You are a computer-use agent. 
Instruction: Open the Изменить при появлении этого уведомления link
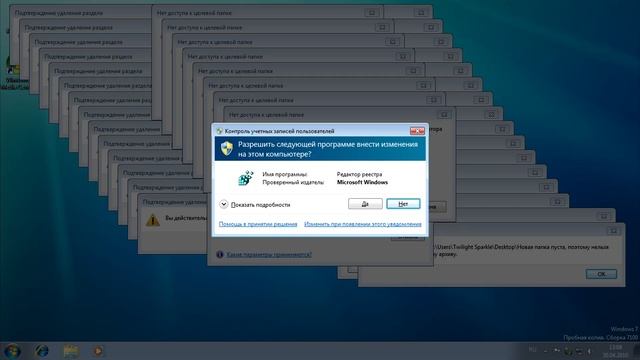point(362,224)
